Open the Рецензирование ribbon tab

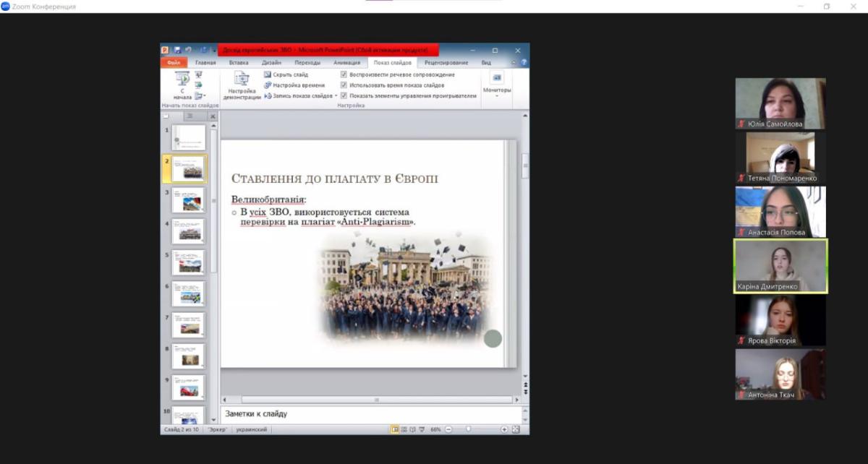446,63
